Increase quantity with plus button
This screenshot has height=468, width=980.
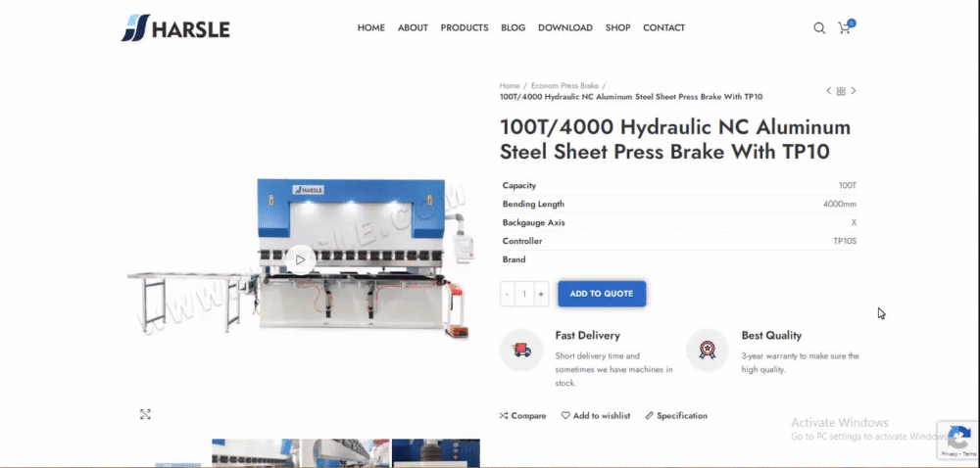[x=541, y=294]
